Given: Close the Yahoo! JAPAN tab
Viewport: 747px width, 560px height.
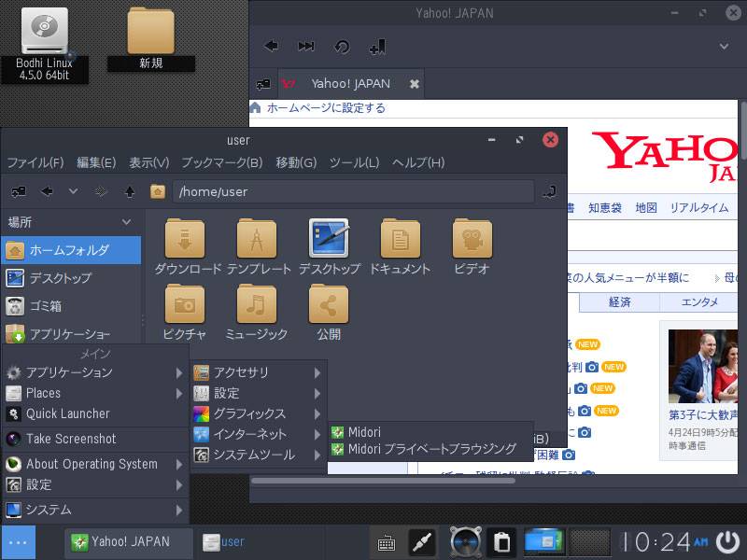Looking at the screenshot, I should click(x=415, y=84).
